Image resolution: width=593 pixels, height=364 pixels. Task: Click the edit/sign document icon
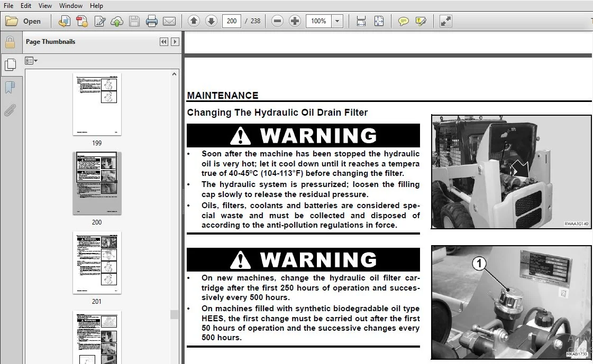coord(99,21)
